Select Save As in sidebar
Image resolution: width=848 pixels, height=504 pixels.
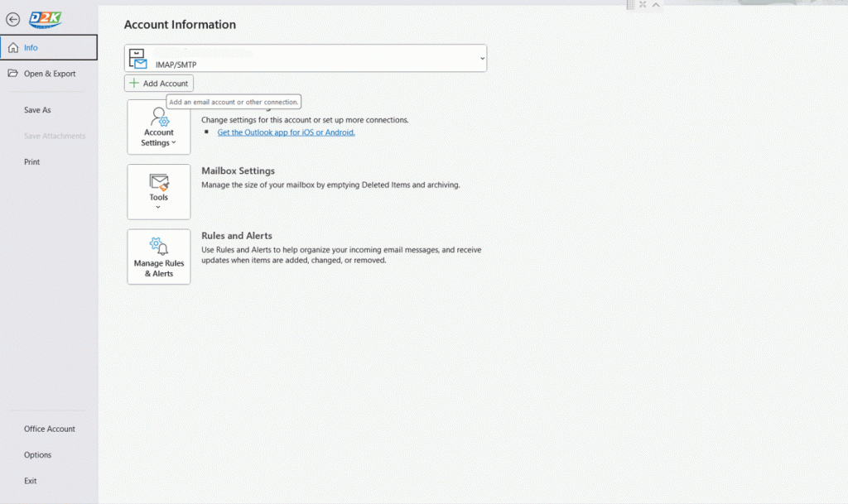pos(37,110)
